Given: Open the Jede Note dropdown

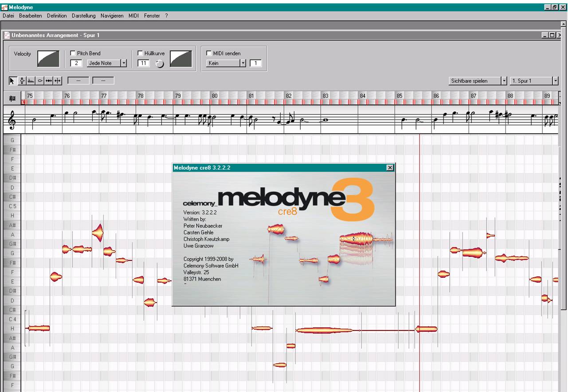Looking at the screenshot, I should (x=107, y=63).
